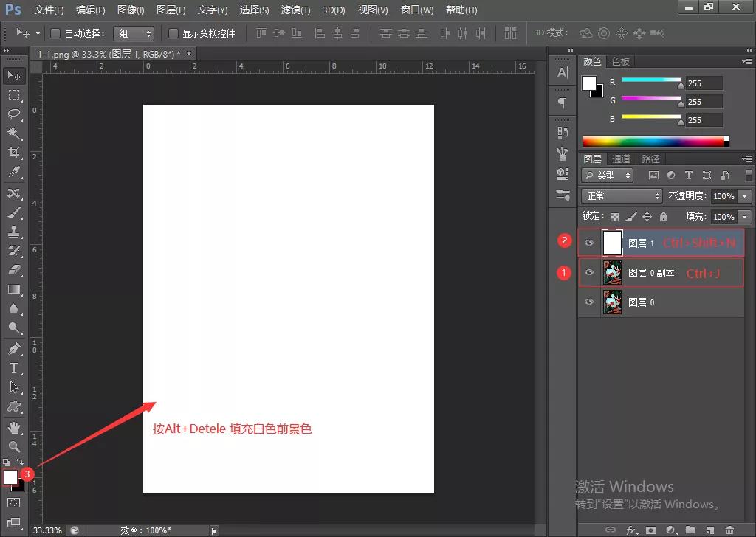Hide the 图层 0 layer
The width and height of the screenshot is (756, 537).
click(x=588, y=302)
